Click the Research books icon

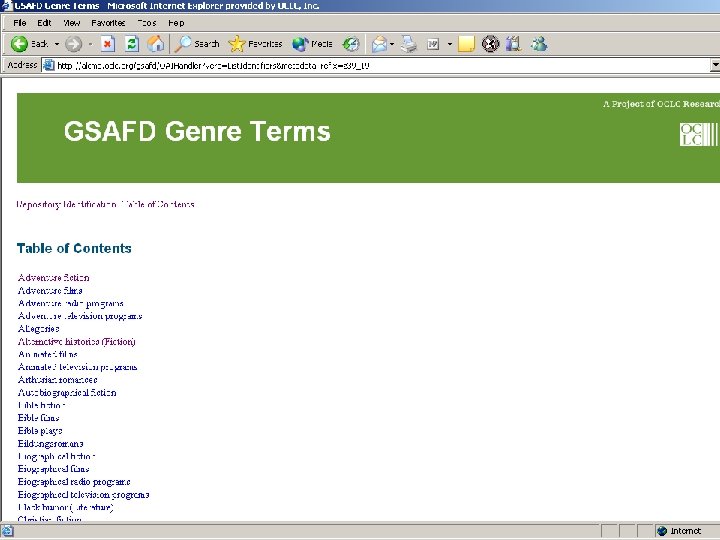click(513, 44)
